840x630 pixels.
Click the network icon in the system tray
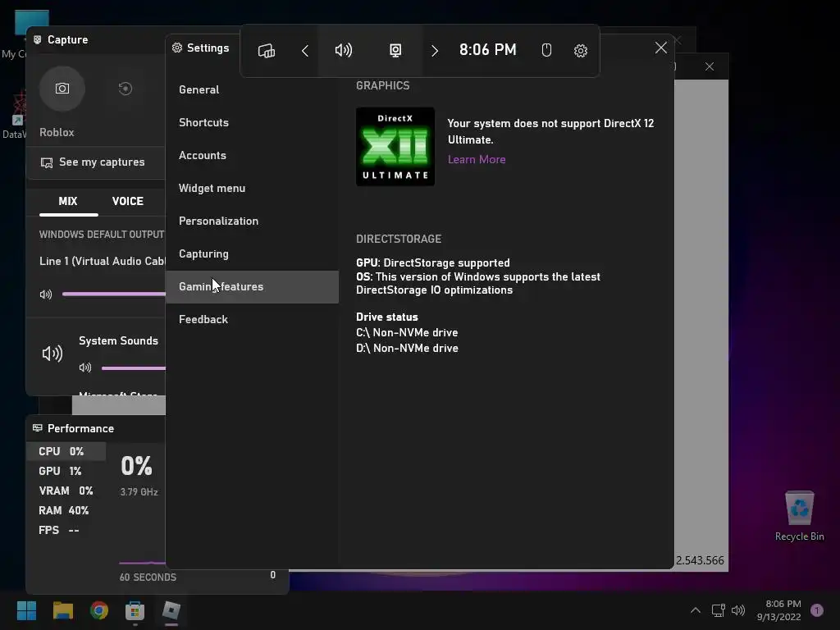tap(718, 610)
